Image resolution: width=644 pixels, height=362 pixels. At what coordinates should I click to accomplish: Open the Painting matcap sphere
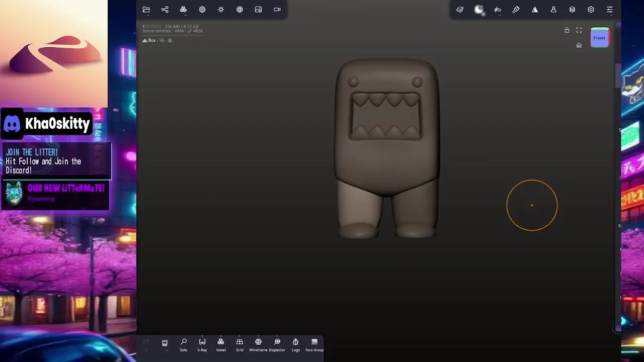click(479, 10)
